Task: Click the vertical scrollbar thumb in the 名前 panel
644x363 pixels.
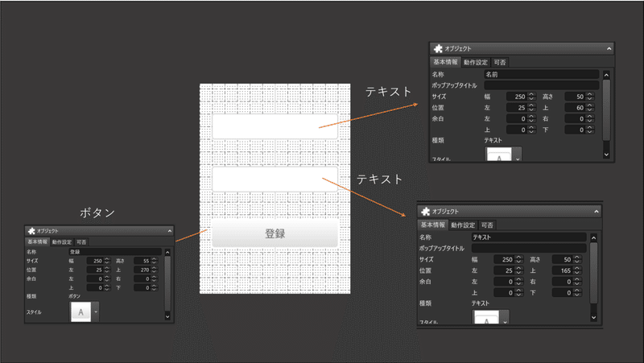Action: tap(606, 110)
